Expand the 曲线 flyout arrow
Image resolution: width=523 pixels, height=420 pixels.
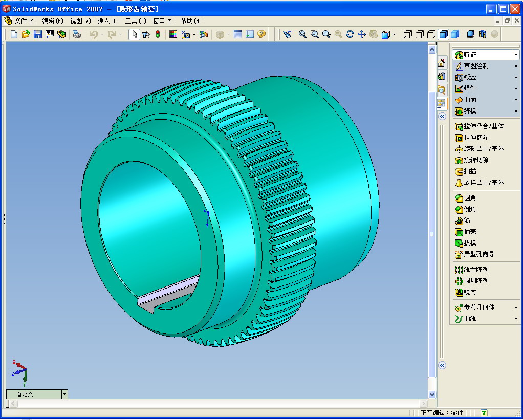click(x=516, y=319)
